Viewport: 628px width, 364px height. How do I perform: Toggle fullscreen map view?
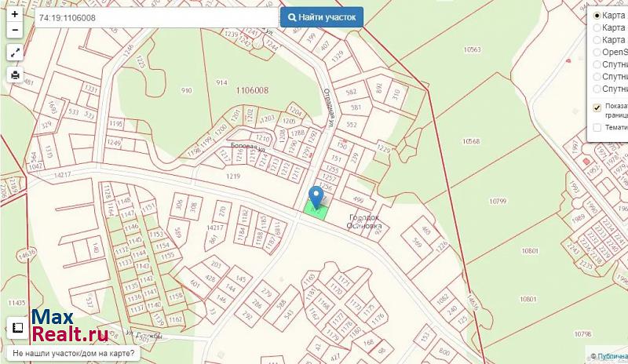(15, 53)
